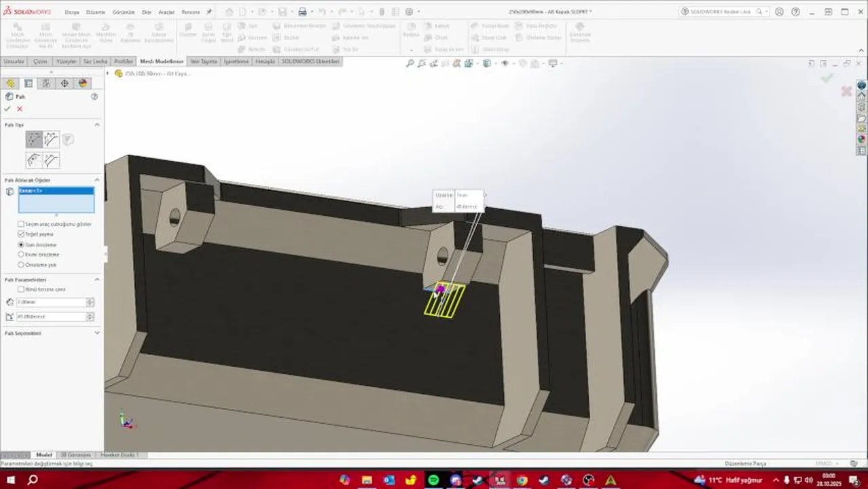Select the vertex chamfer type icon
Image resolution: width=868 pixels, height=489 pixels.
(68, 139)
